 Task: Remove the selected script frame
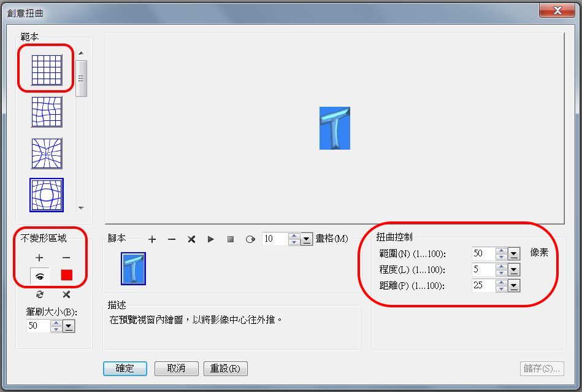[x=172, y=240]
